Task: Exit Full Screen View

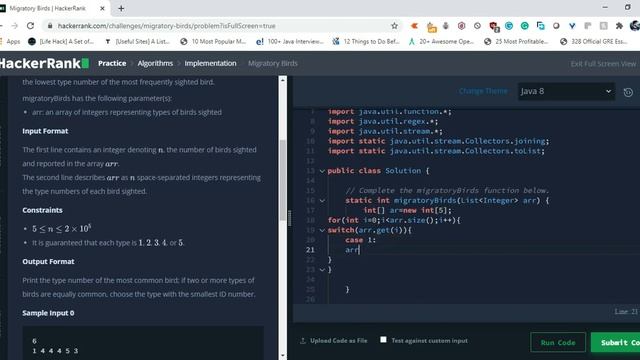Action: pos(603,64)
